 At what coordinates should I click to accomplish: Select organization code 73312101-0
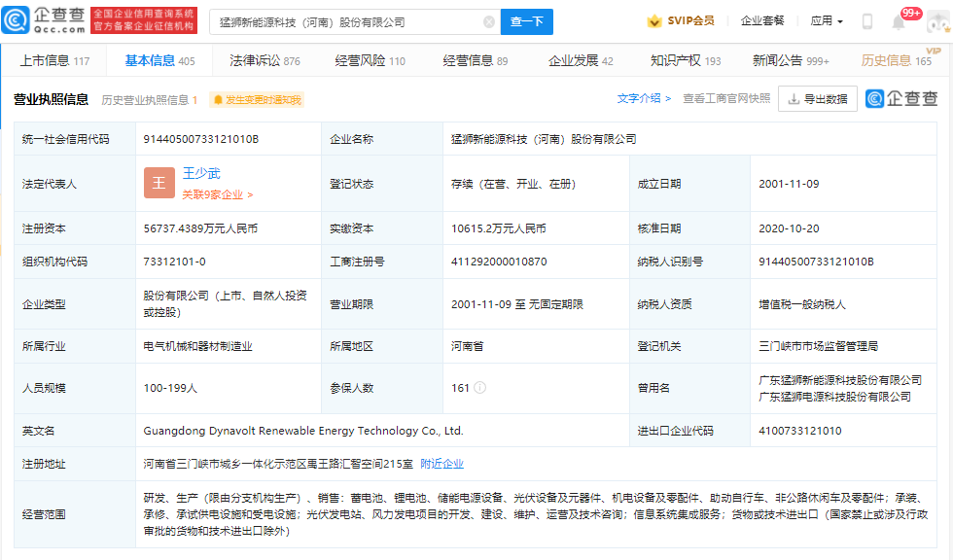[174, 262]
